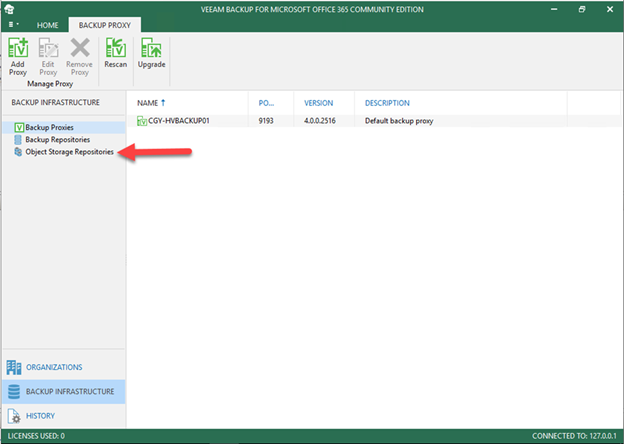Click the Organizations buildings icon
The image size is (624, 444).
tap(14, 367)
